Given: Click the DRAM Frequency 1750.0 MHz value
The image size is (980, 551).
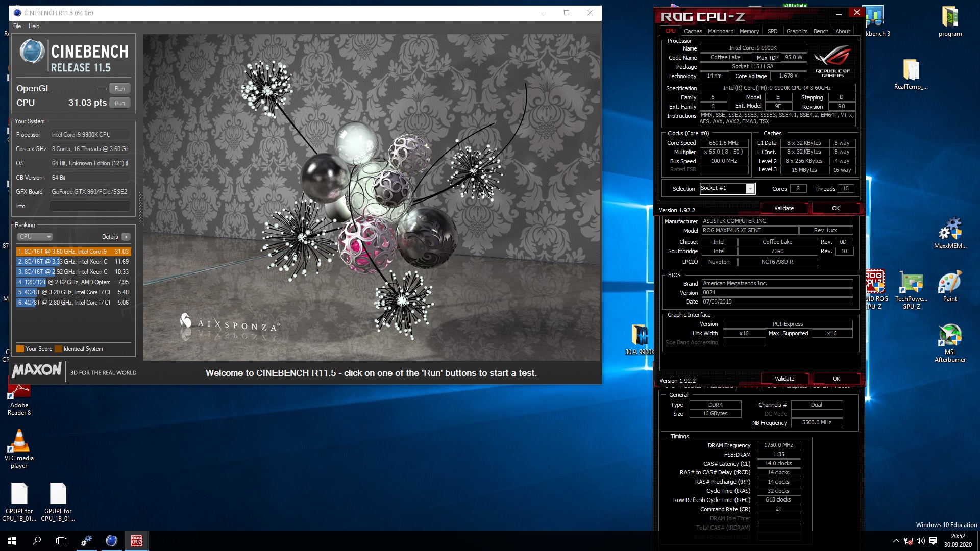Looking at the screenshot, I should click(778, 445).
